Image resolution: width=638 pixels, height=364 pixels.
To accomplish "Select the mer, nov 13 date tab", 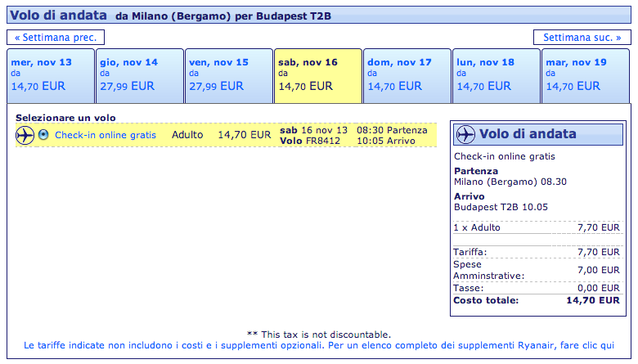I will pyautogui.click(x=50, y=75).
